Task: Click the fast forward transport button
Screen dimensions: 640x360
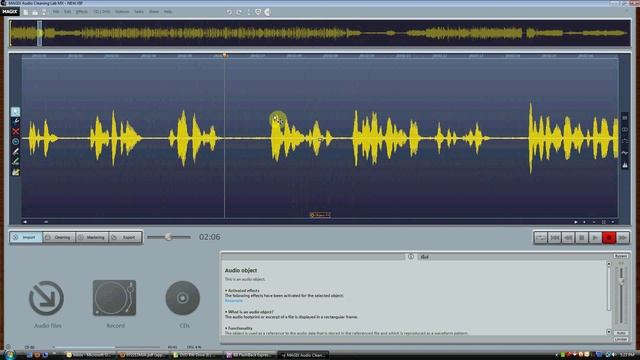Action: point(622,238)
